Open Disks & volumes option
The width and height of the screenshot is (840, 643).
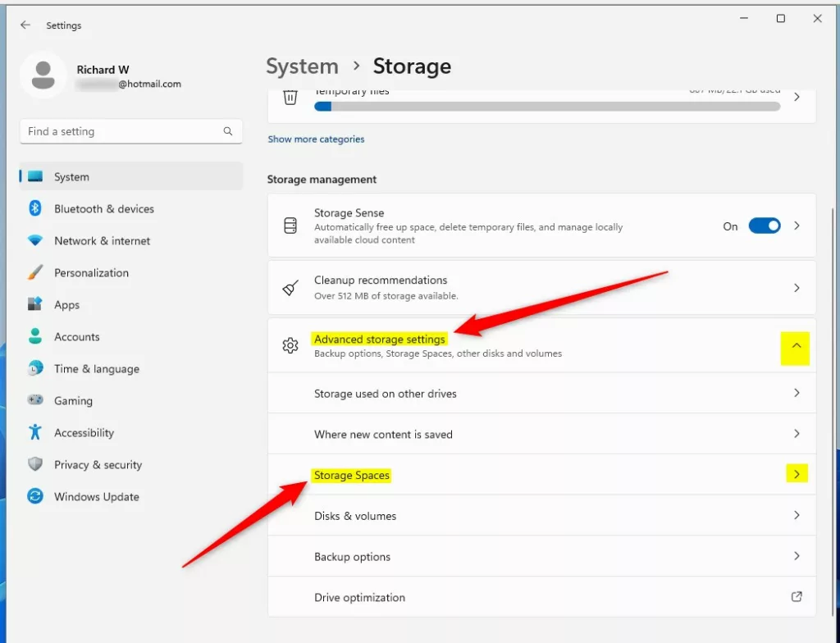click(x=541, y=516)
